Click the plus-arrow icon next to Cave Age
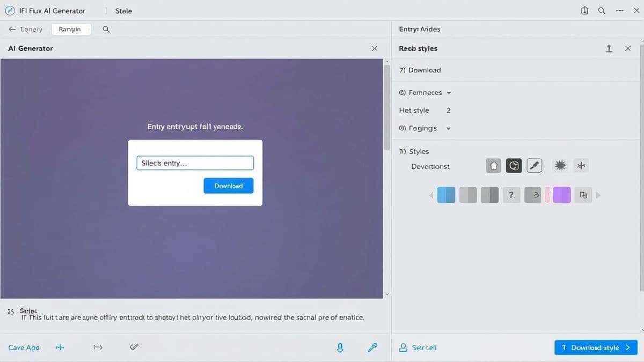 (x=60, y=348)
